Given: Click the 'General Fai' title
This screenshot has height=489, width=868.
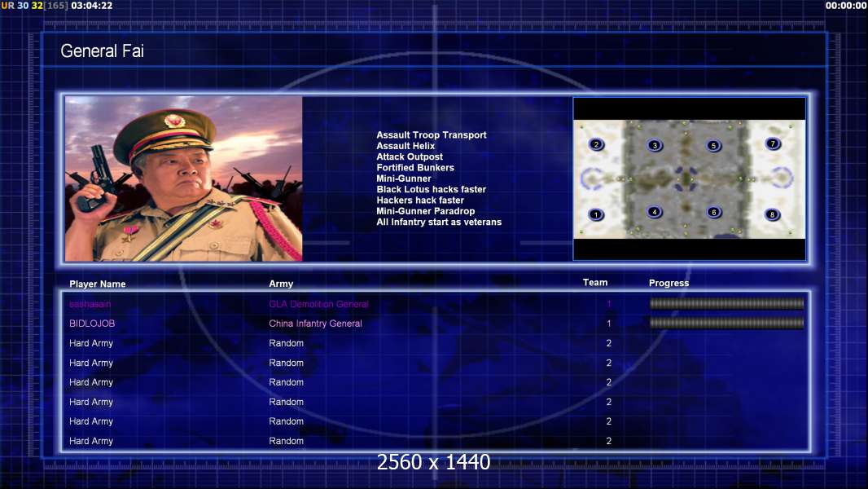Looking at the screenshot, I should [102, 51].
